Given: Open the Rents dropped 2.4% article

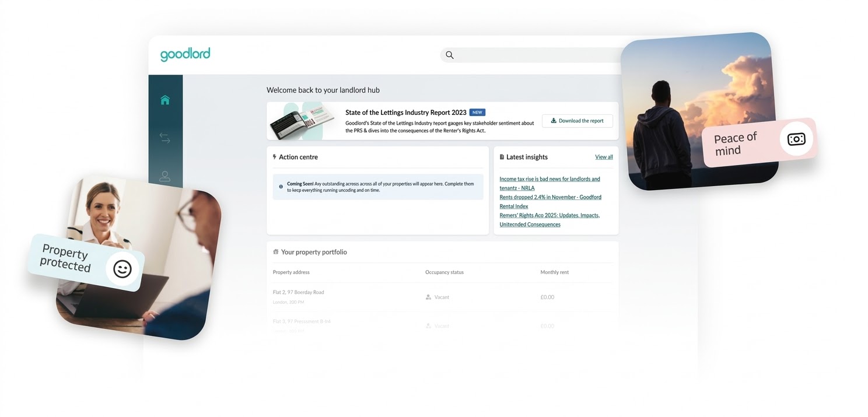Looking at the screenshot, I should [x=550, y=201].
